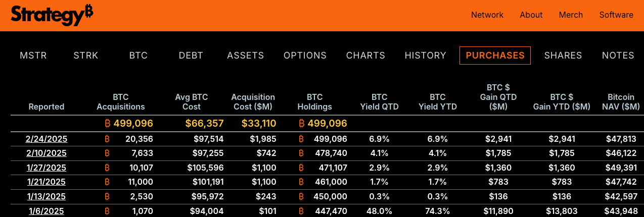
Task: Open the Software link in header
Action: point(616,15)
